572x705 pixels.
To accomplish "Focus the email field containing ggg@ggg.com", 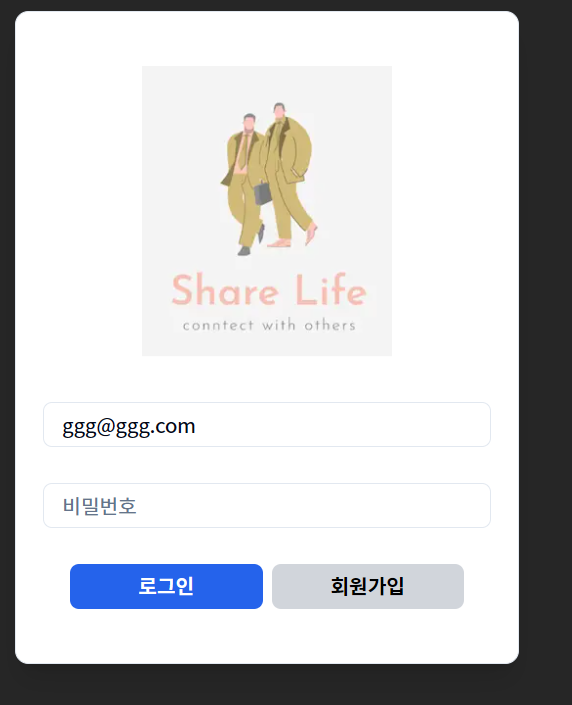I will pos(267,424).
